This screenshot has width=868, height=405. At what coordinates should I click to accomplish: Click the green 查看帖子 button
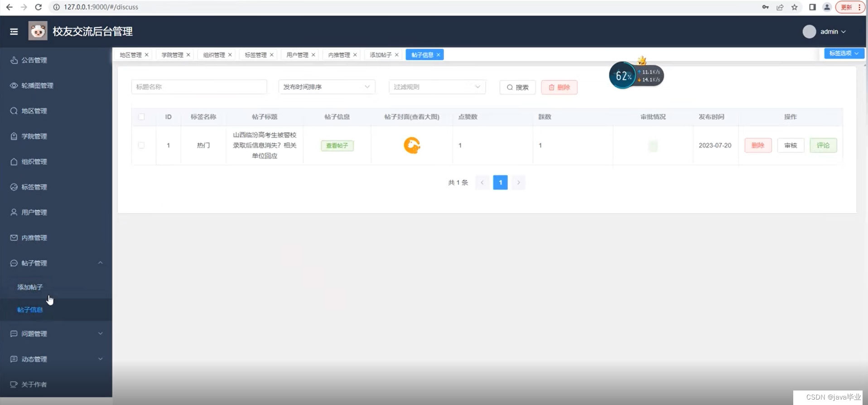[x=337, y=145]
